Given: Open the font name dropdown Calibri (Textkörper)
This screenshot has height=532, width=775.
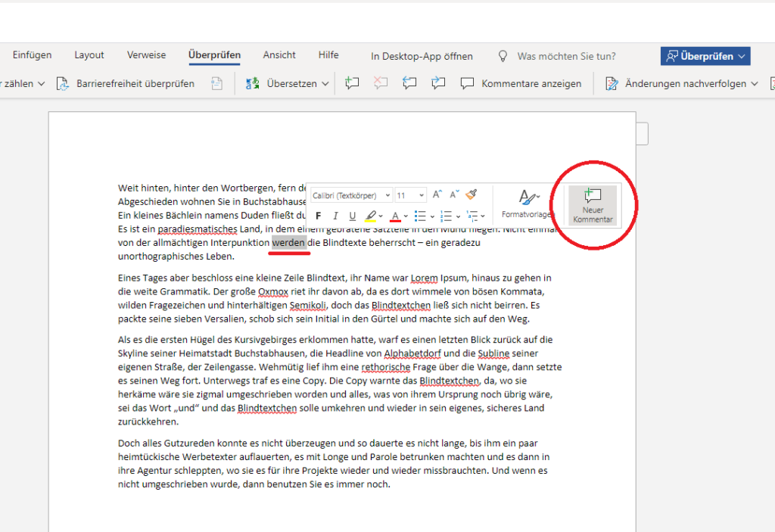Looking at the screenshot, I should coord(351,195).
